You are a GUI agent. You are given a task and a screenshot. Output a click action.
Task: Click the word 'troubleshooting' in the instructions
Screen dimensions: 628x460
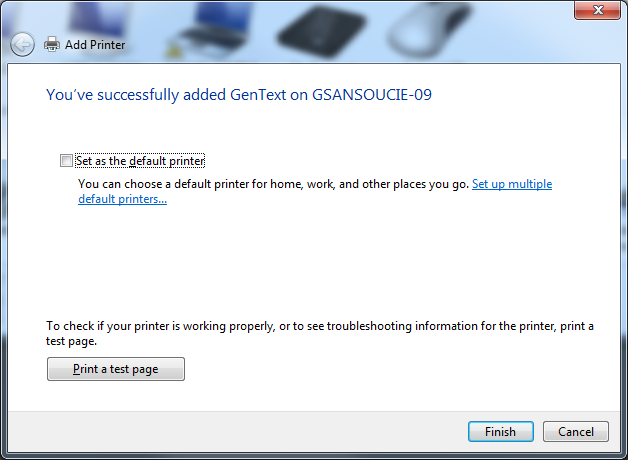click(x=369, y=326)
